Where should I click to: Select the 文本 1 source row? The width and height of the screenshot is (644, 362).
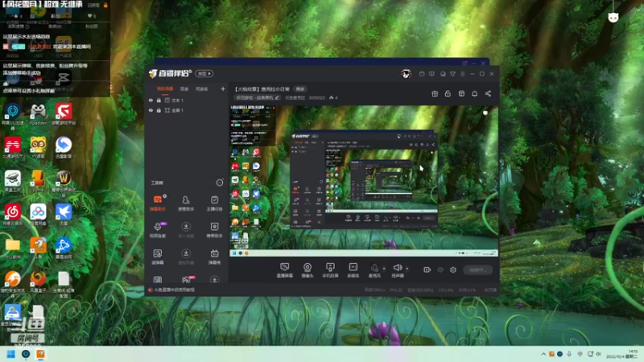tap(187, 100)
